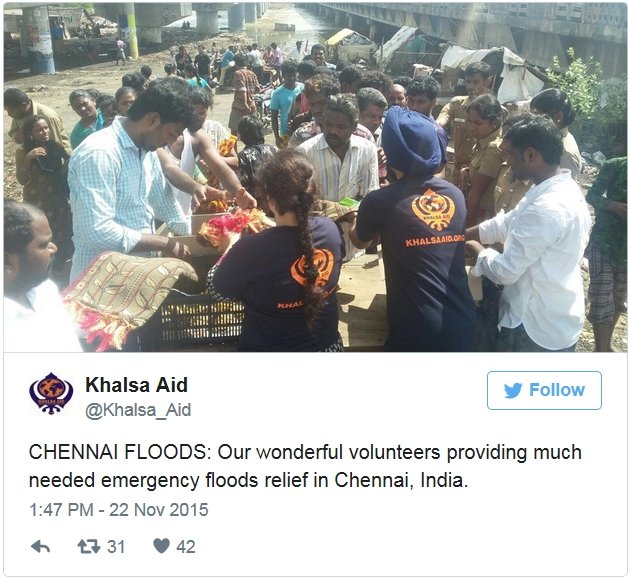628x579 pixels.
Task: Open the Khalsa Aid display name
Action: click(x=137, y=385)
